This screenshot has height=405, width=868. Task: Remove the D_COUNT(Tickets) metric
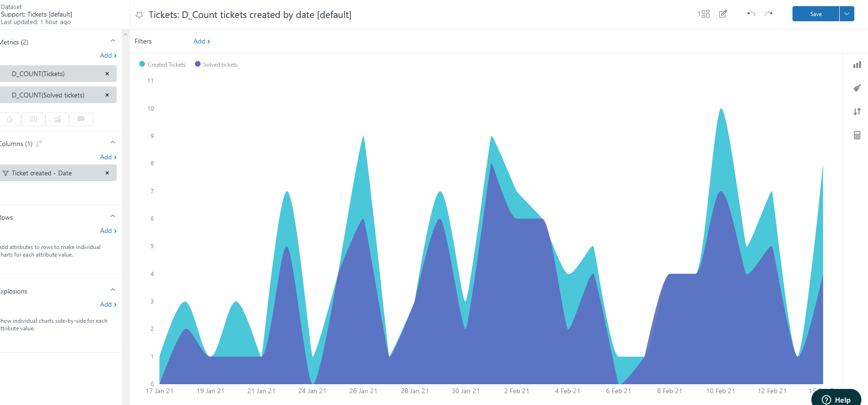(x=107, y=74)
